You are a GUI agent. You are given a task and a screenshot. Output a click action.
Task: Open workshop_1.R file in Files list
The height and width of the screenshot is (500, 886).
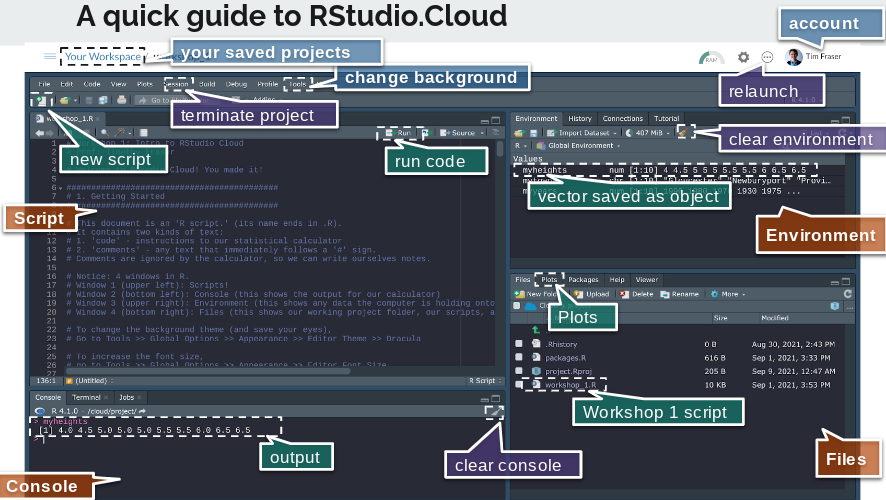click(570, 385)
